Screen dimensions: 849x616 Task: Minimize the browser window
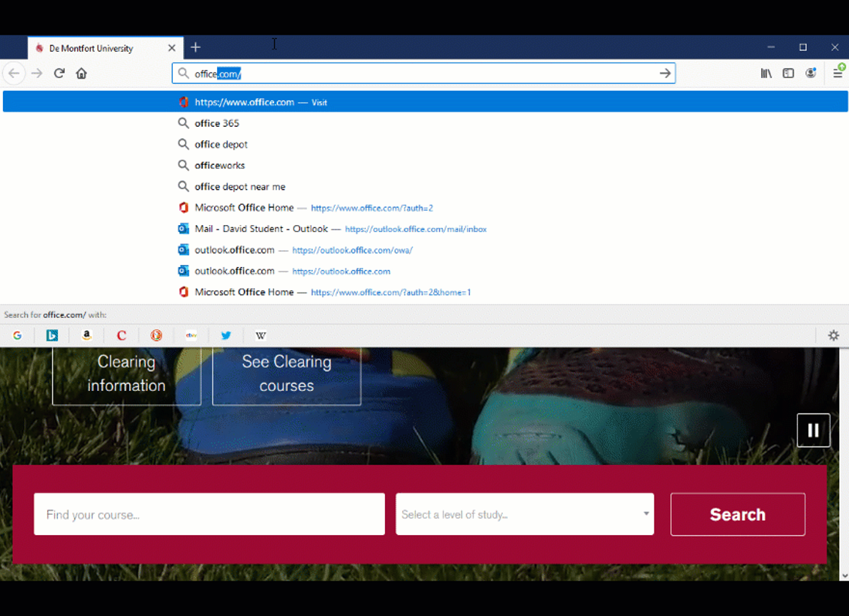pos(771,47)
